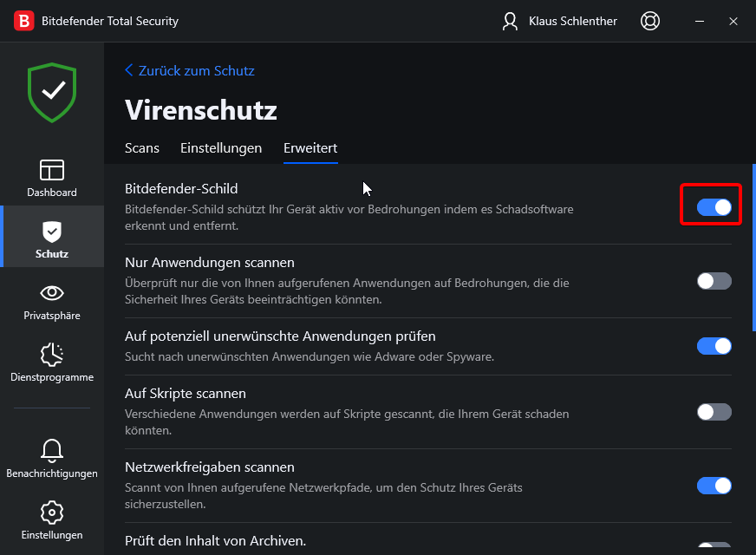Switch to the Scans tab

click(x=142, y=148)
